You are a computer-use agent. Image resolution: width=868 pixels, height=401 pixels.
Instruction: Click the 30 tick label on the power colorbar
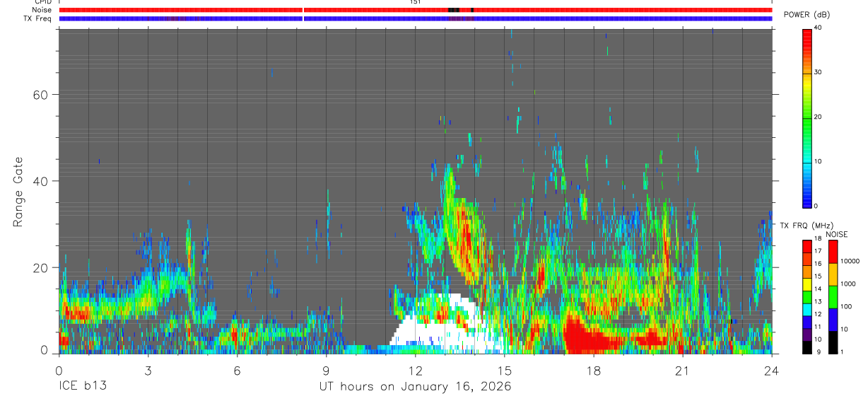(x=818, y=72)
